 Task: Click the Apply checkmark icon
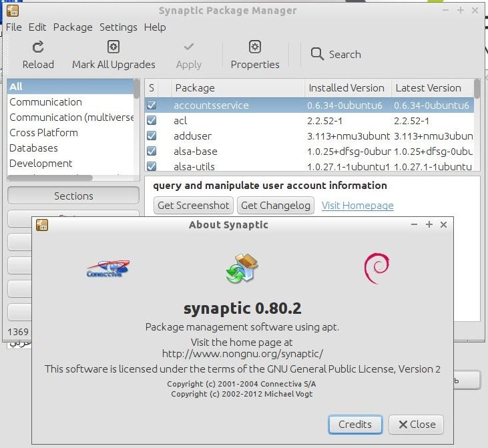coord(189,47)
